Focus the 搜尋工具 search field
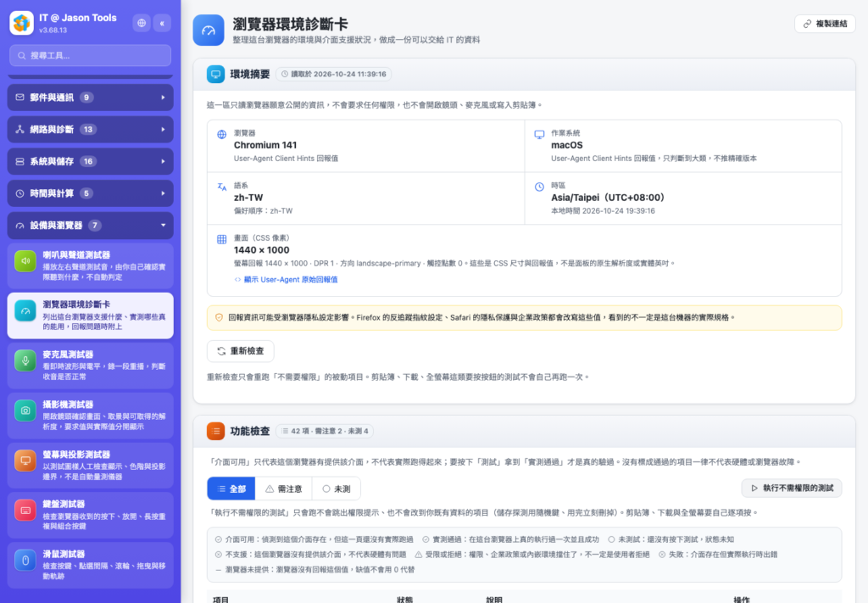The image size is (868, 603). 90,55
